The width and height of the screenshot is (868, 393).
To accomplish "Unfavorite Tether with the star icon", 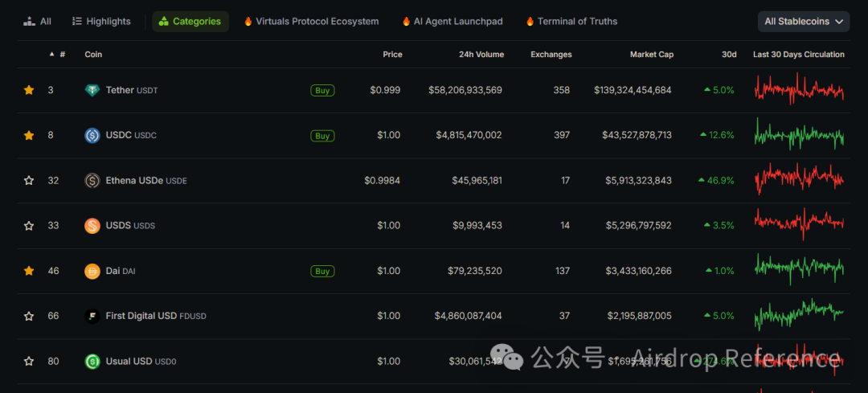I will 29,90.
